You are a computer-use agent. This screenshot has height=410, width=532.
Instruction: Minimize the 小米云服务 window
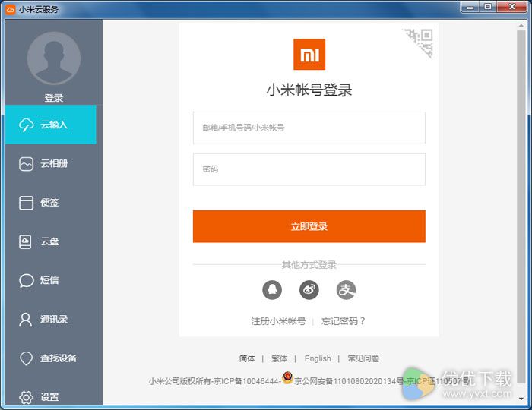click(470, 7)
